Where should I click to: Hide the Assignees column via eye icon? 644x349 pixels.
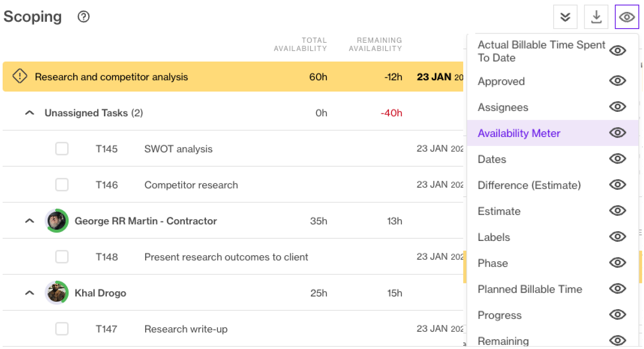click(617, 107)
